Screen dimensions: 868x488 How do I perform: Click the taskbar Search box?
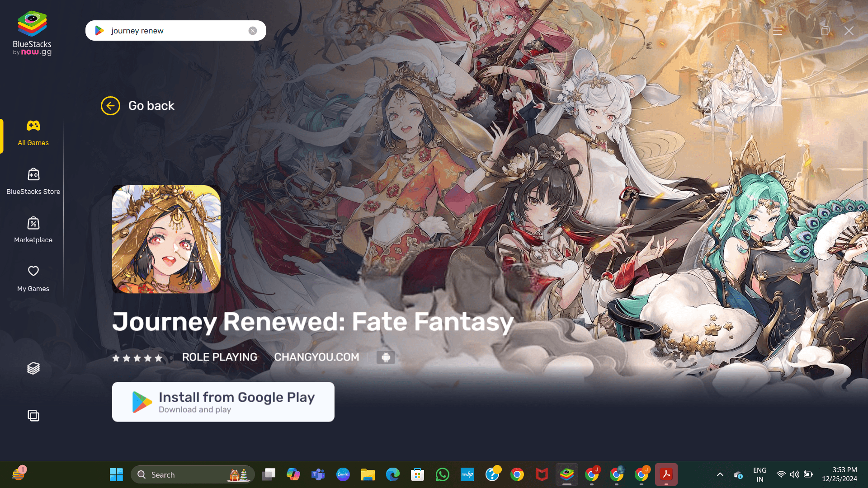pos(193,474)
